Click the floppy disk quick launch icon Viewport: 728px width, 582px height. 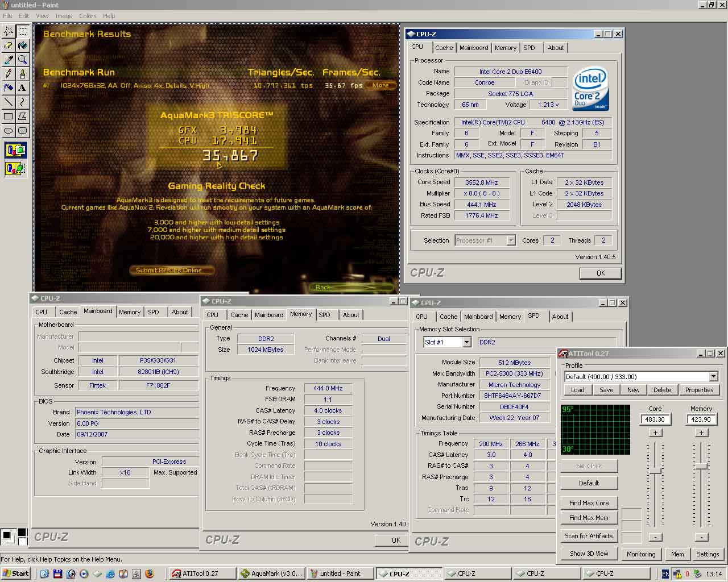pyautogui.click(x=57, y=574)
